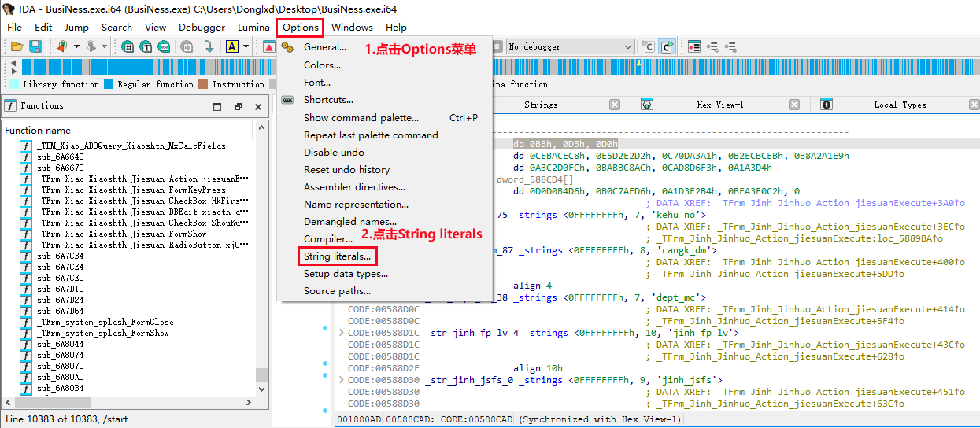The width and height of the screenshot is (980, 428).
Task: Open the Debugger menu
Action: point(202,28)
